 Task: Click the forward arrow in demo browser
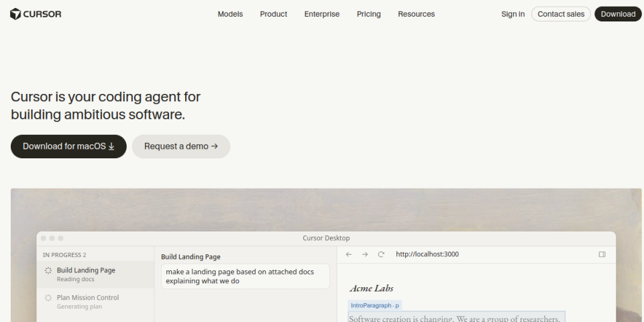365,254
